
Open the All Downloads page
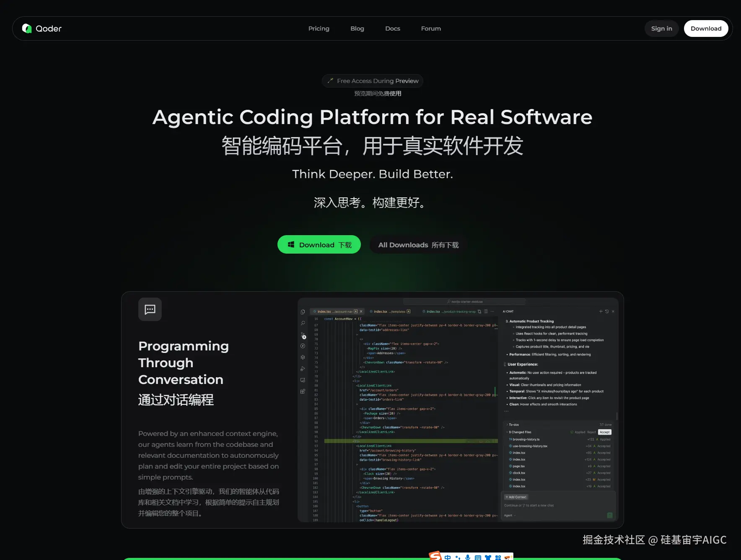(x=418, y=245)
